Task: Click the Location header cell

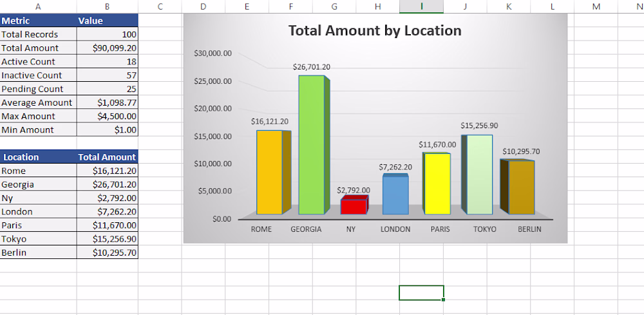Action: click(x=38, y=157)
